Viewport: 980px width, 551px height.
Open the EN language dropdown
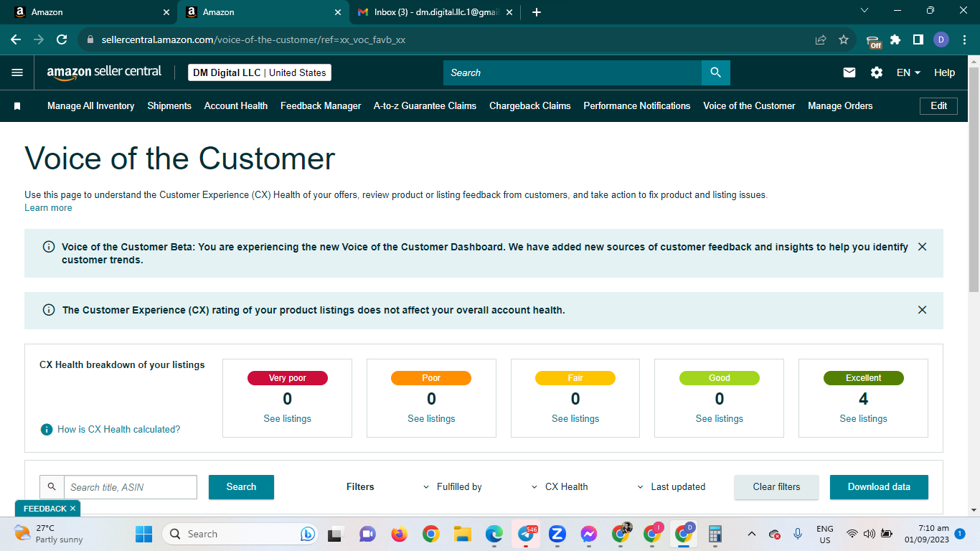[x=908, y=72]
